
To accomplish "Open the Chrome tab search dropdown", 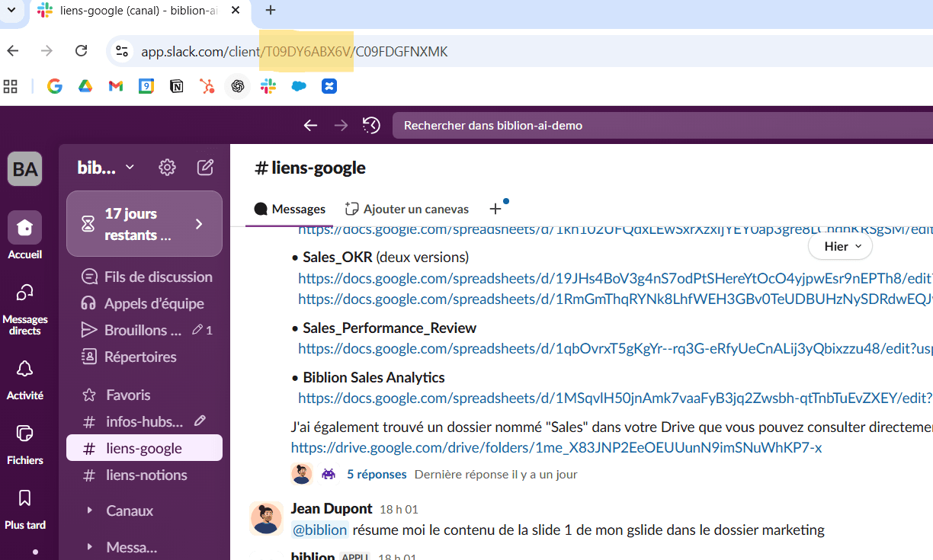I will point(11,11).
